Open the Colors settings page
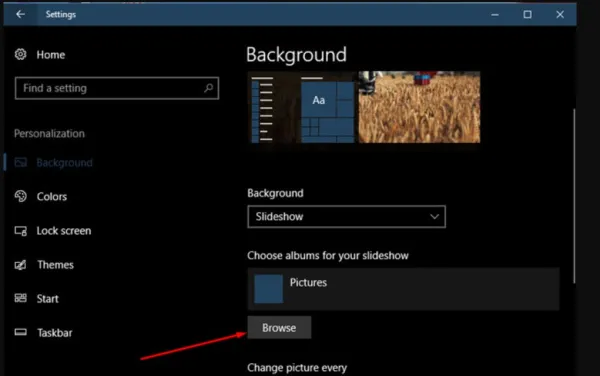600x376 pixels. point(52,197)
